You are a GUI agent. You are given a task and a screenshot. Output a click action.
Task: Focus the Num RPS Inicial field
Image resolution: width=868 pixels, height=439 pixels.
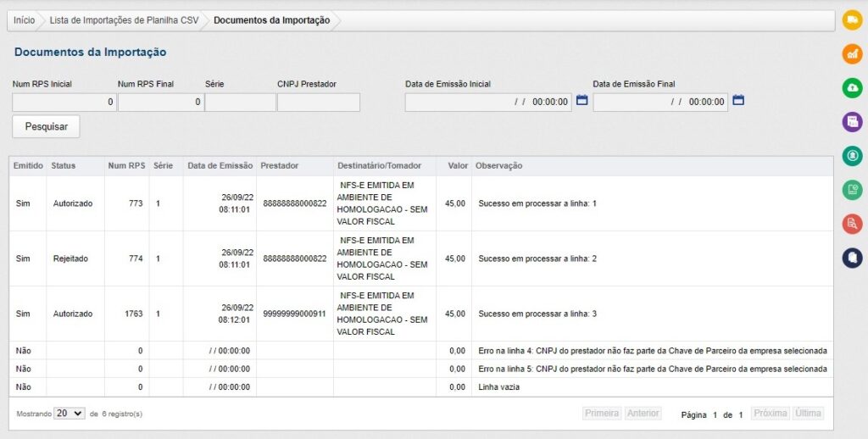pos(64,103)
